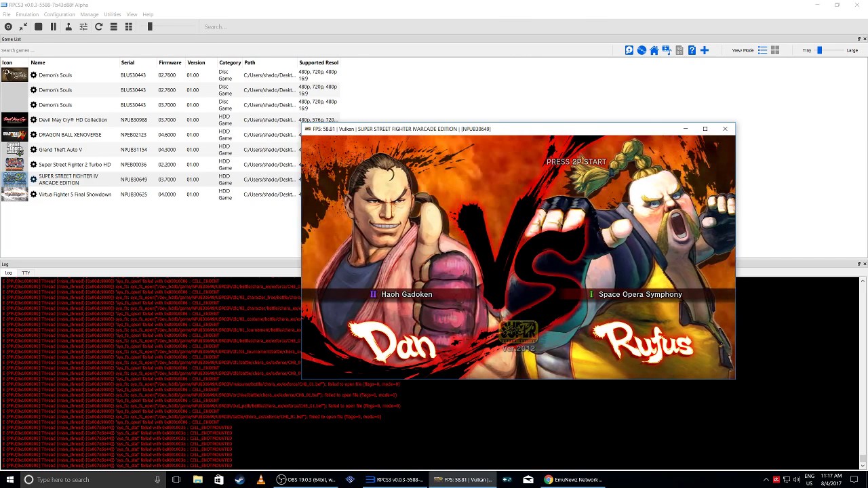Toggle HDD games filter icon

point(629,50)
